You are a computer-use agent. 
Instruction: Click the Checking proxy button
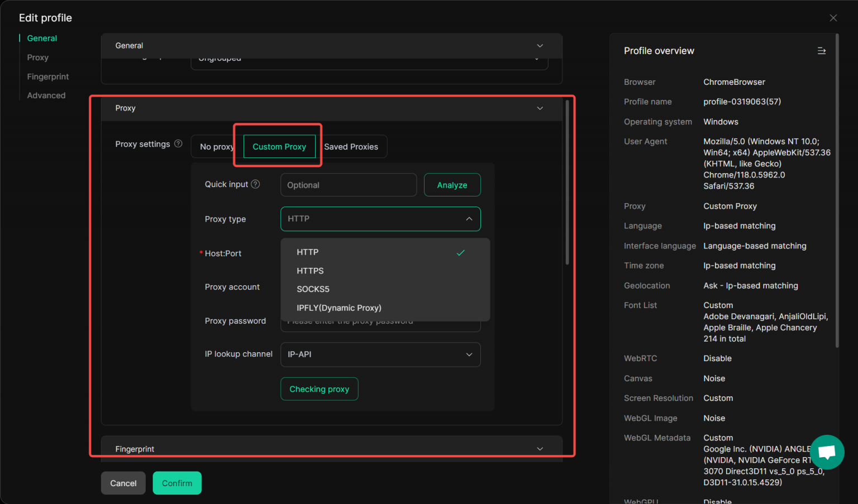[319, 388]
